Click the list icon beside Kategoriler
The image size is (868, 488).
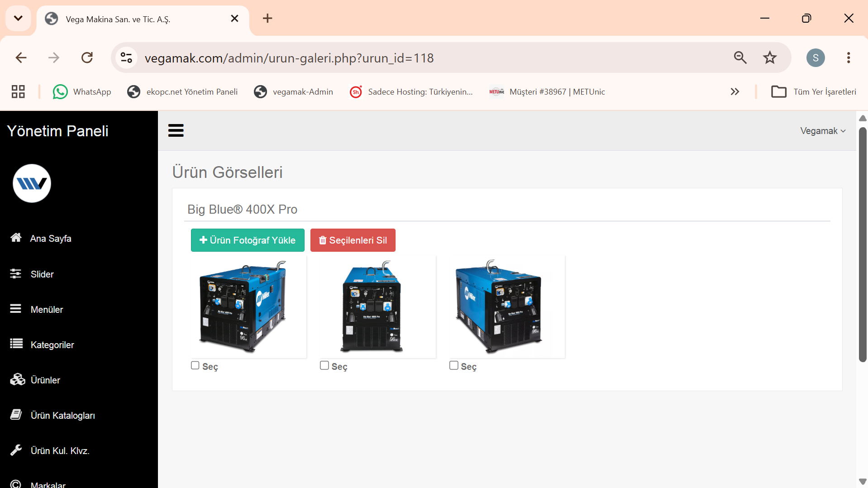(x=16, y=344)
